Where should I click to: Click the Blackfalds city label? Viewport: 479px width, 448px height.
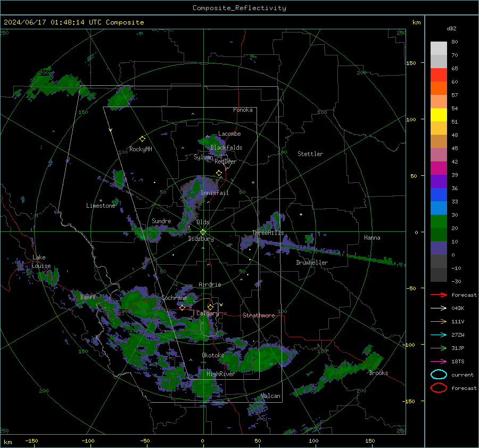click(226, 148)
